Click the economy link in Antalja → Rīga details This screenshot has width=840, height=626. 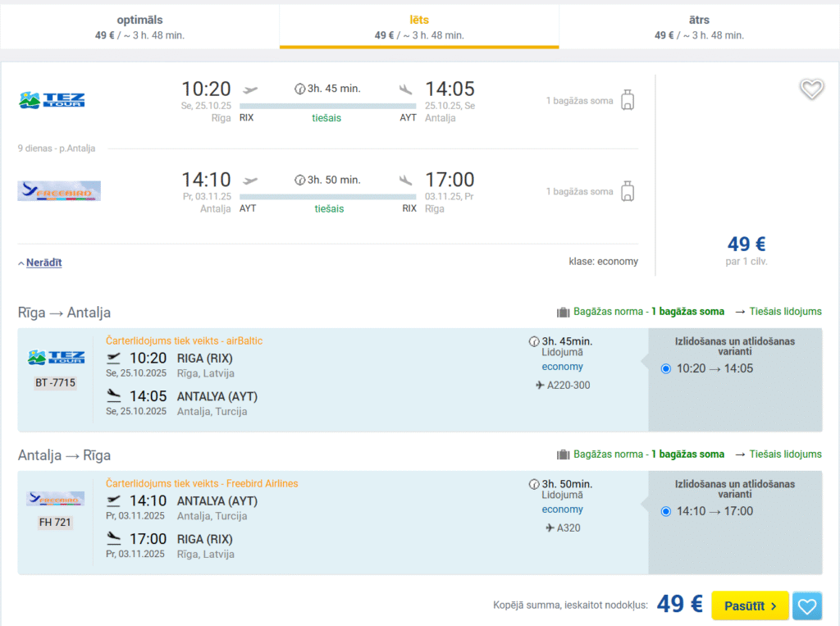point(562,509)
